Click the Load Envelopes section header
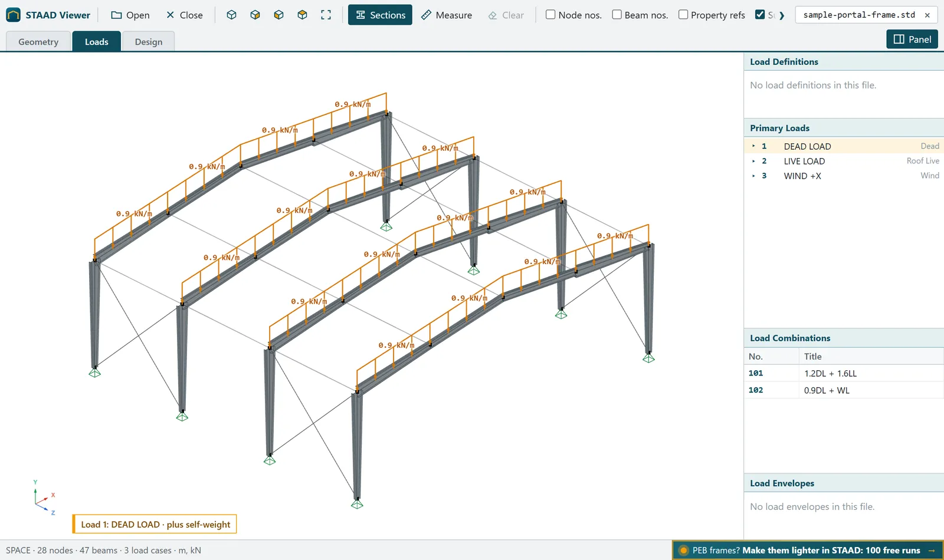944x560 pixels. 844,483
